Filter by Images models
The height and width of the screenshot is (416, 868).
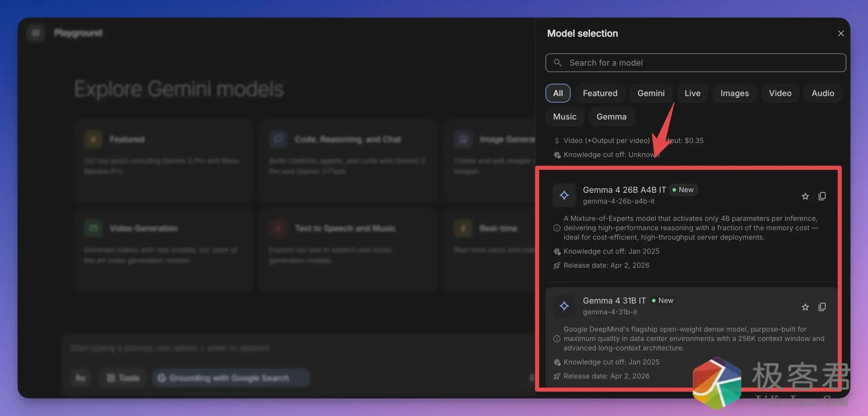click(734, 93)
